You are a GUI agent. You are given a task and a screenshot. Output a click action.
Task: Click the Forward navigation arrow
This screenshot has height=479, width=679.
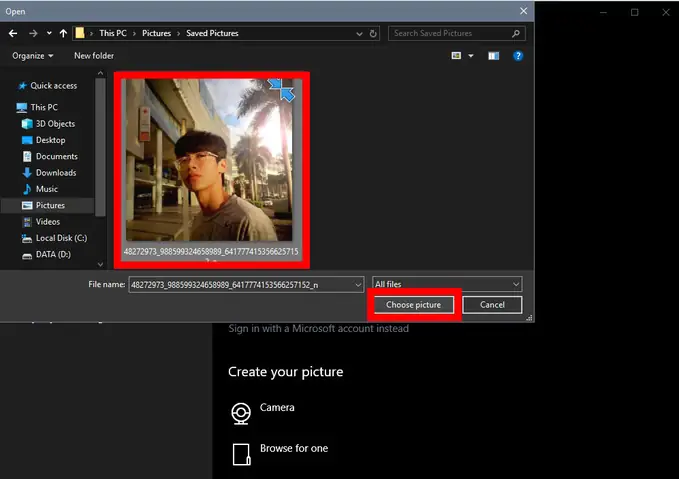[x=33, y=33]
